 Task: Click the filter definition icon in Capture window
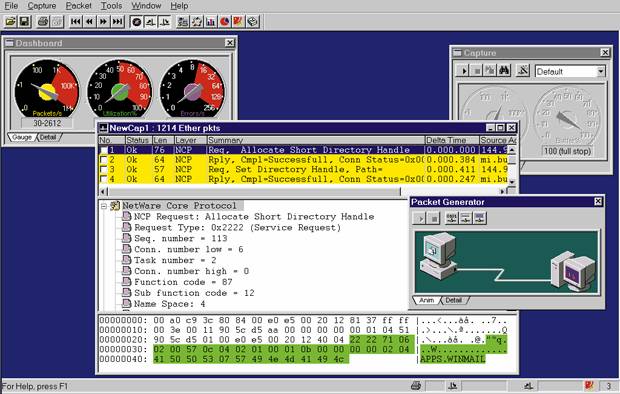point(523,71)
